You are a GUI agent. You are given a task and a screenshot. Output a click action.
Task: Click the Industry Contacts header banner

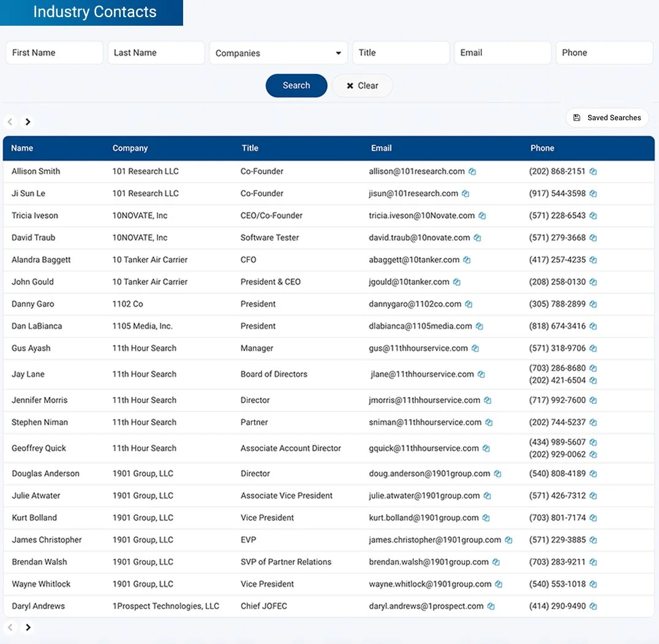(x=91, y=12)
